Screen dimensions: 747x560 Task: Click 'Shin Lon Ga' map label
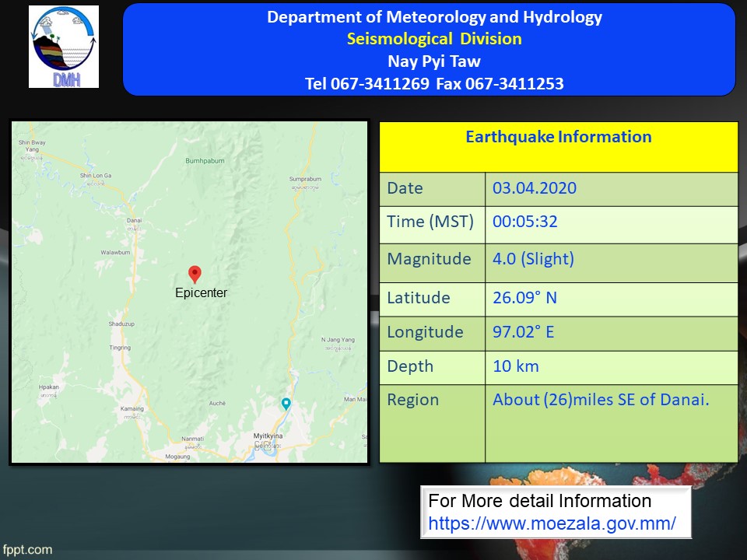(x=96, y=176)
